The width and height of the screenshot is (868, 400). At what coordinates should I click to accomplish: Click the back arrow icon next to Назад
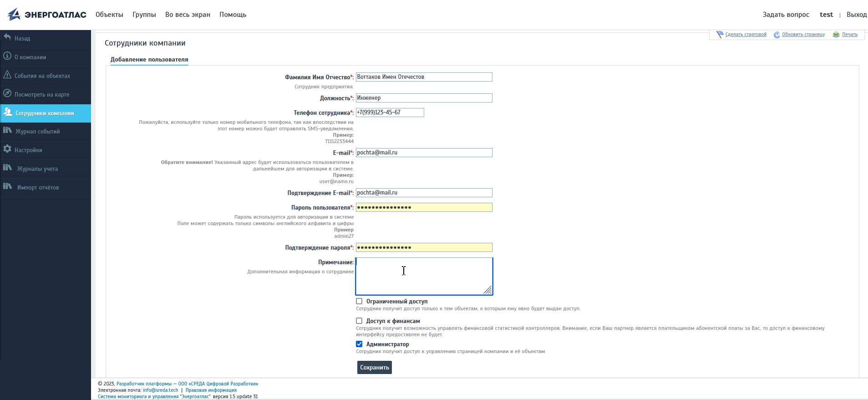click(7, 37)
